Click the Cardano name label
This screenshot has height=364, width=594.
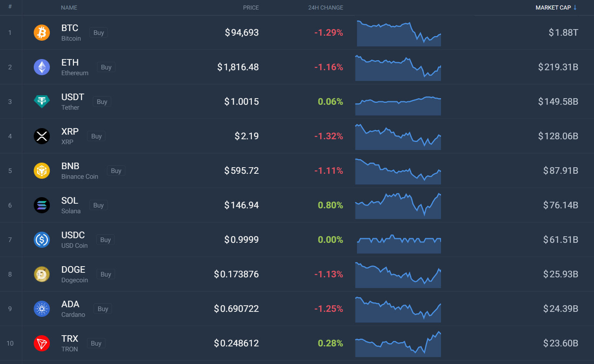pyautogui.click(x=73, y=315)
